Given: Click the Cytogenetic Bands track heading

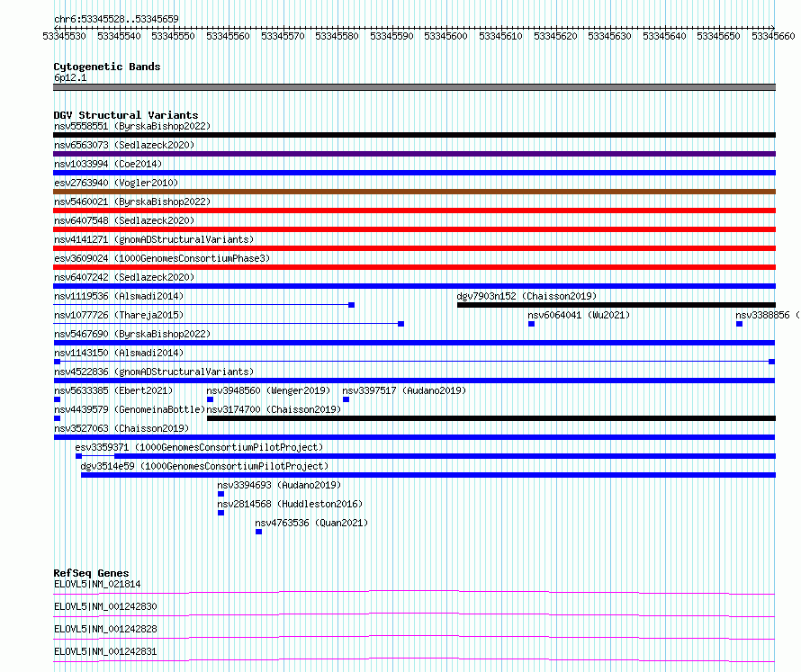Looking at the screenshot, I should [x=107, y=67].
